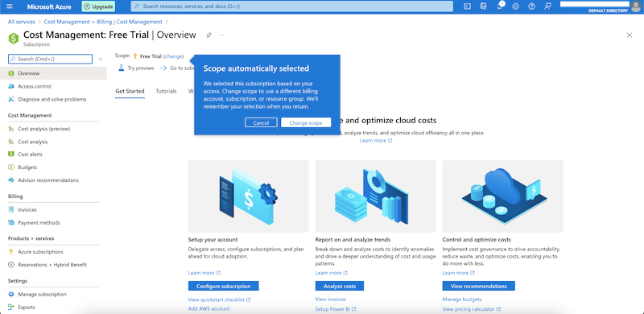644x314 pixels.
Task: Open the notifications bell
Action: click(x=500, y=6)
